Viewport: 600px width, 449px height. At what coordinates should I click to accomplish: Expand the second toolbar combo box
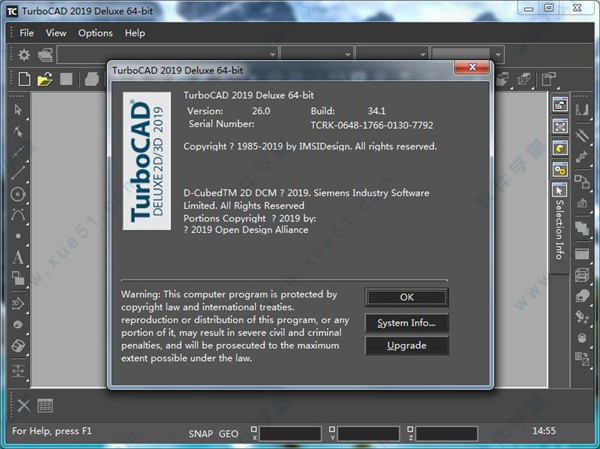(347, 55)
